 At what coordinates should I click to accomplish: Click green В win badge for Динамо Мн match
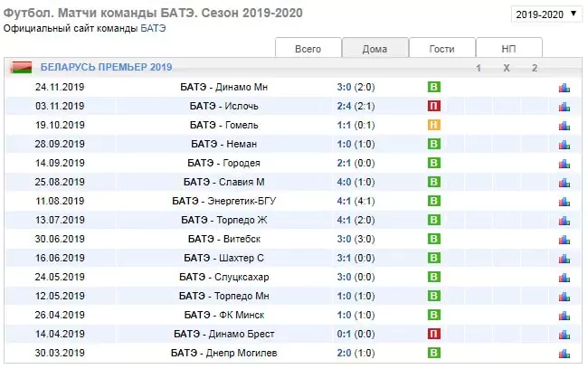click(434, 87)
